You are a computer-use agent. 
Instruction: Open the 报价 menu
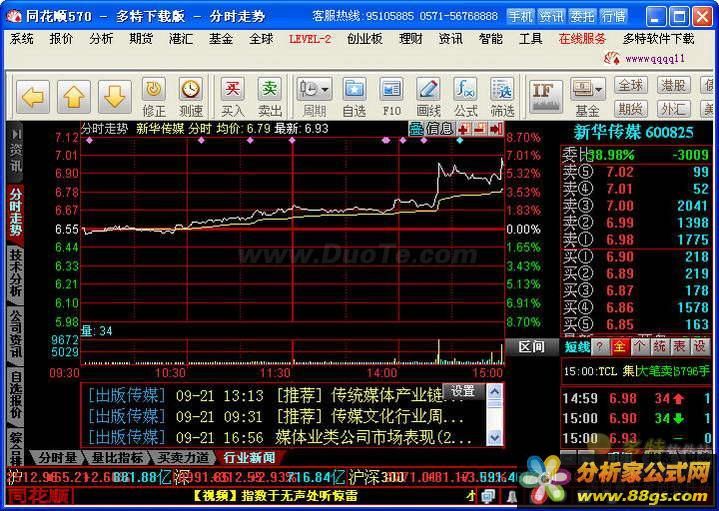pos(61,39)
